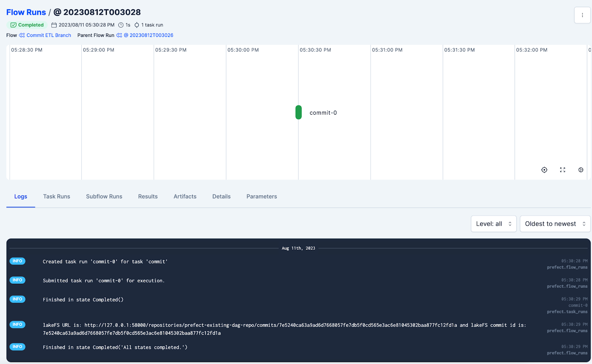Click the "Submitted task run 'commit-0'" log message
The width and height of the screenshot is (592, 364).
[104, 281]
